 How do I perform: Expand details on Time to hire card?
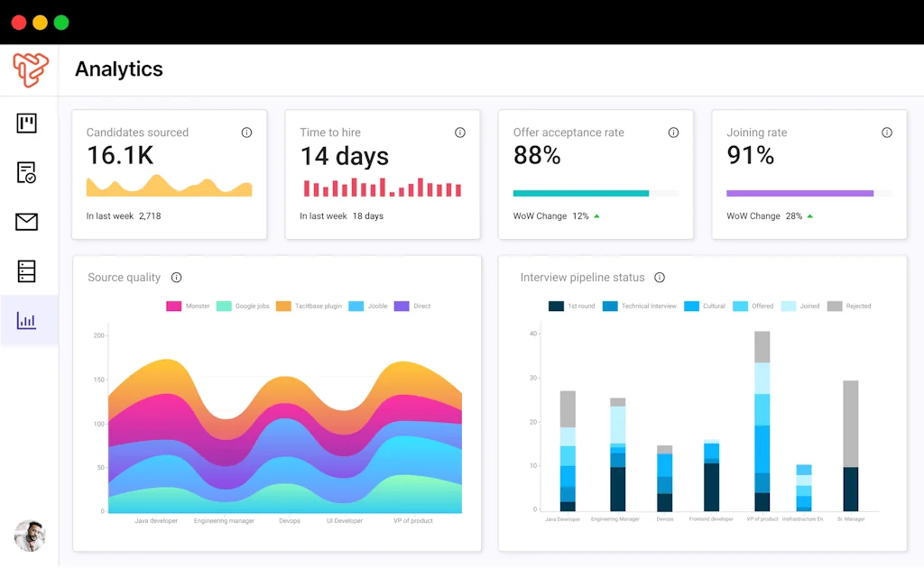pos(460,132)
